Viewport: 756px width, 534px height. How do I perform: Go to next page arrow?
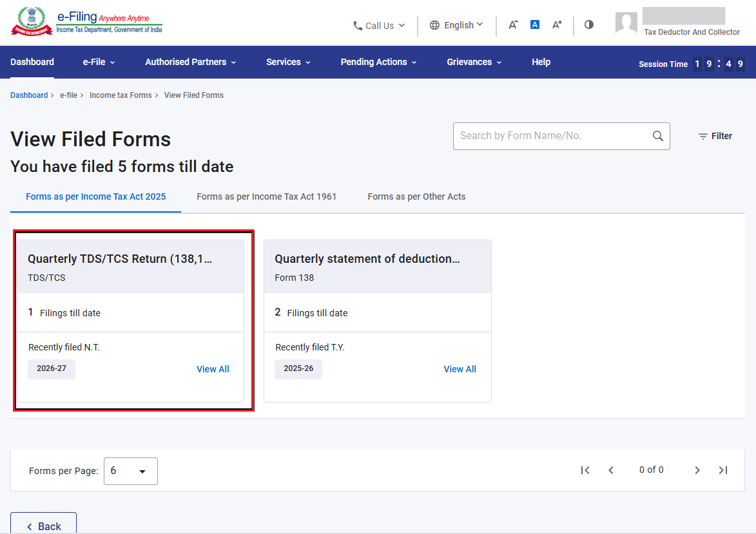pyautogui.click(x=697, y=470)
